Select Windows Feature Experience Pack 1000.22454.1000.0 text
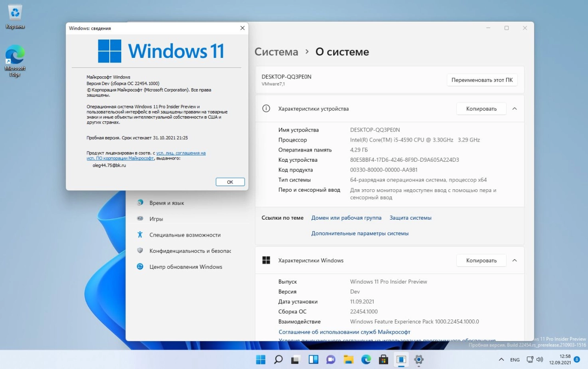The image size is (588, 369). pyautogui.click(x=414, y=322)
